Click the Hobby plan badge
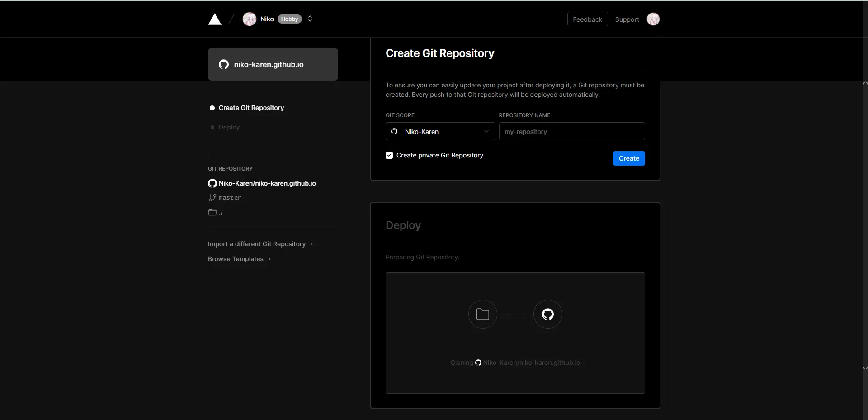Viewport: 868px width, 420px height. tap(289, 19)
